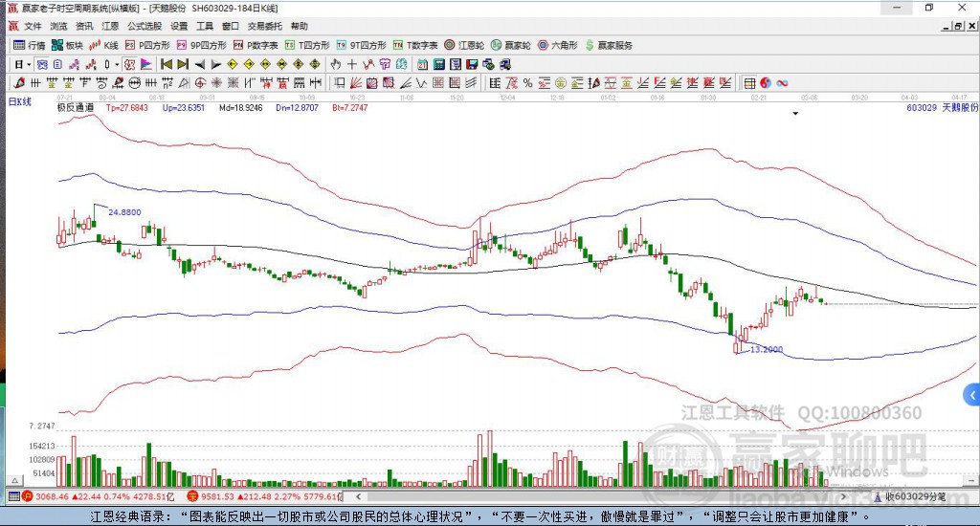Viewport: 980px width, 526px height.
Task: Click the 24.8800 high price marker
Action: 124,212
